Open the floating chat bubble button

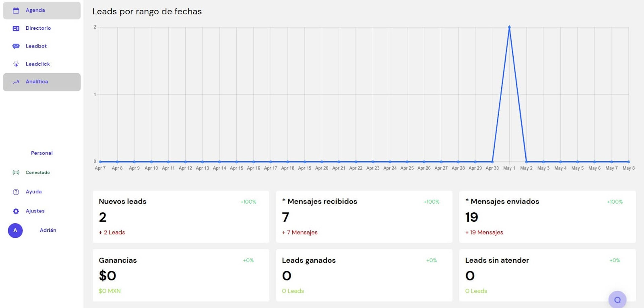coord(617,299)
